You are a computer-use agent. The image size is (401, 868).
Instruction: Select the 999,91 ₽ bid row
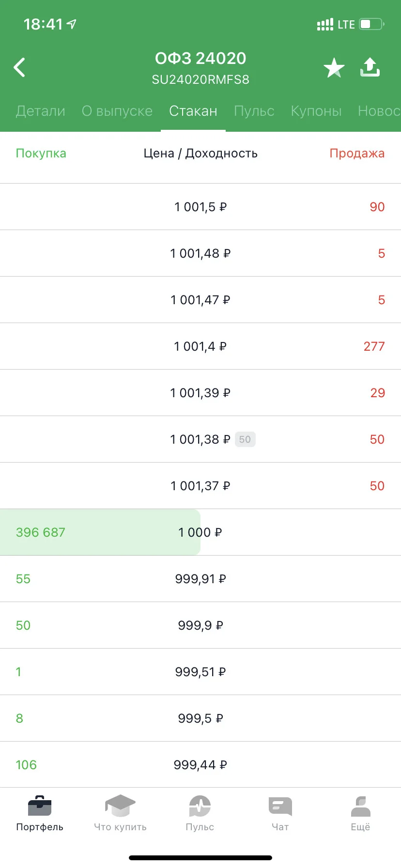click(200, 579)
